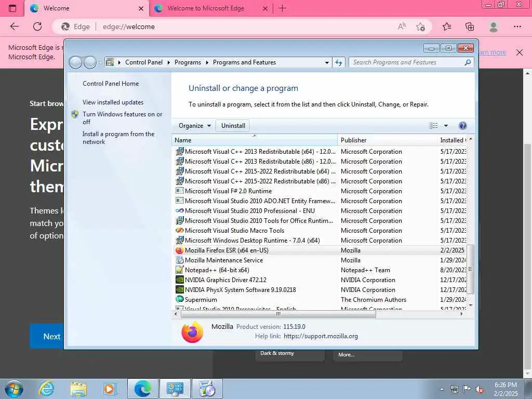Open View installed updates link
This screenshot has height=399, width=532.
pos(113,102)
